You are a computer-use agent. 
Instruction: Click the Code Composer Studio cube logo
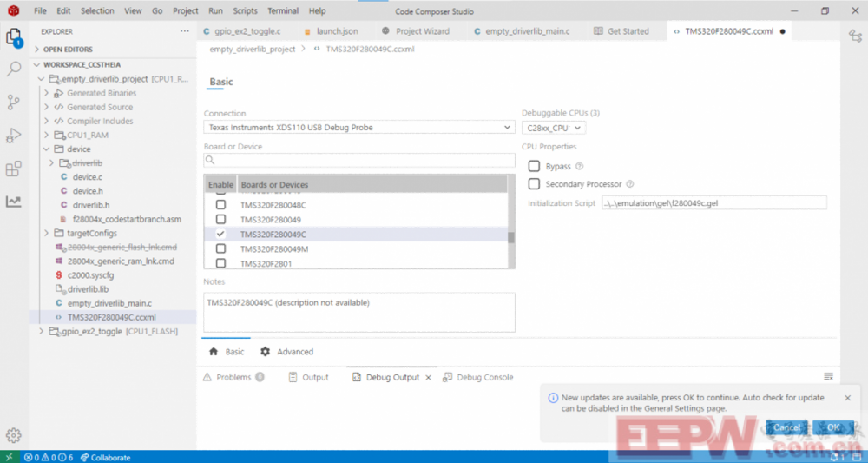point(13,10)
